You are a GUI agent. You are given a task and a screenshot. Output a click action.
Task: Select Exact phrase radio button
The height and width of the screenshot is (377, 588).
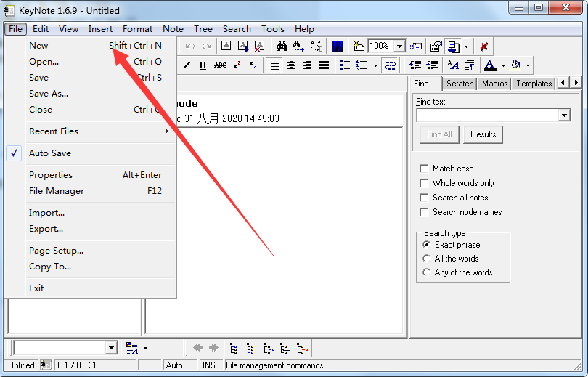[426, 245]
